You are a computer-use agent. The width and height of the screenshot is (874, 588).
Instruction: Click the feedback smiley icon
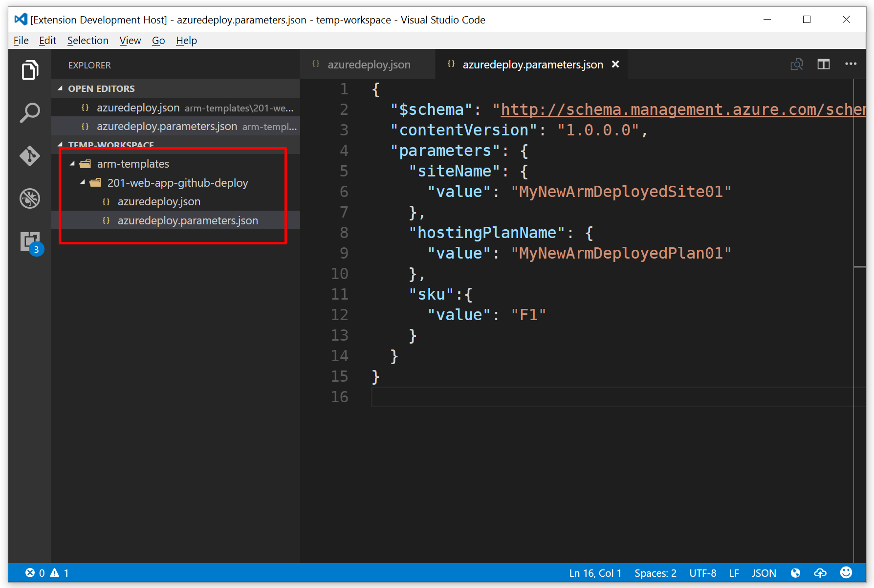tap(846, 572)
